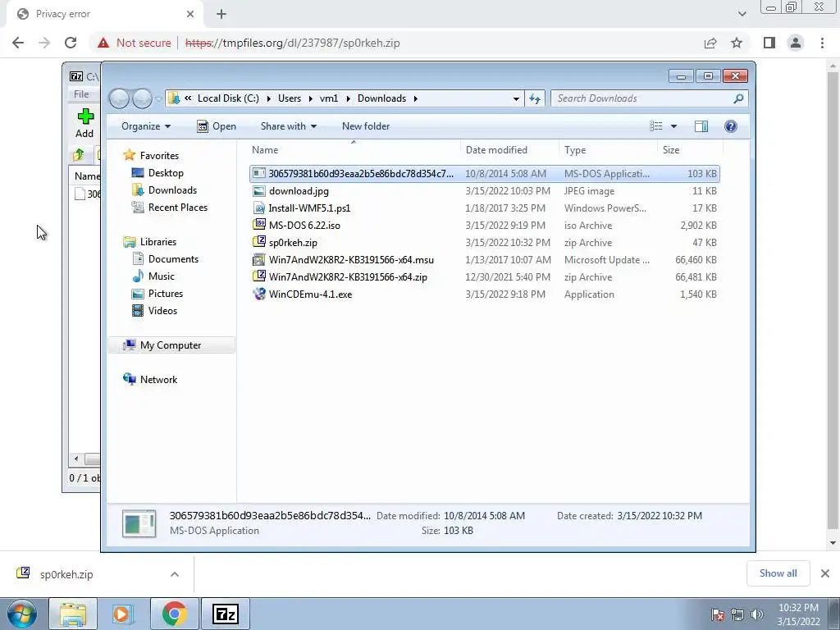Bookmark this page with the star icon
This screenshot has height=630, width=840.
pyautogui.click(x=737, y=43)
